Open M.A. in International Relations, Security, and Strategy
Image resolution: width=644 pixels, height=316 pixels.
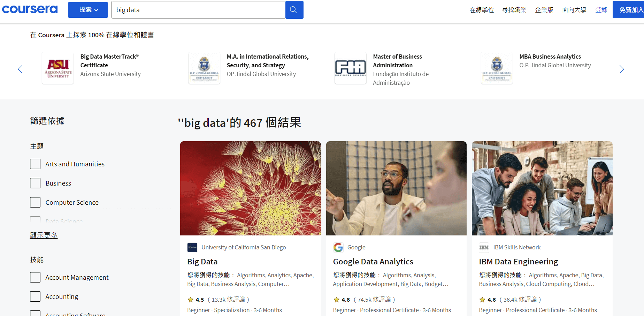[x=268, y=61]
